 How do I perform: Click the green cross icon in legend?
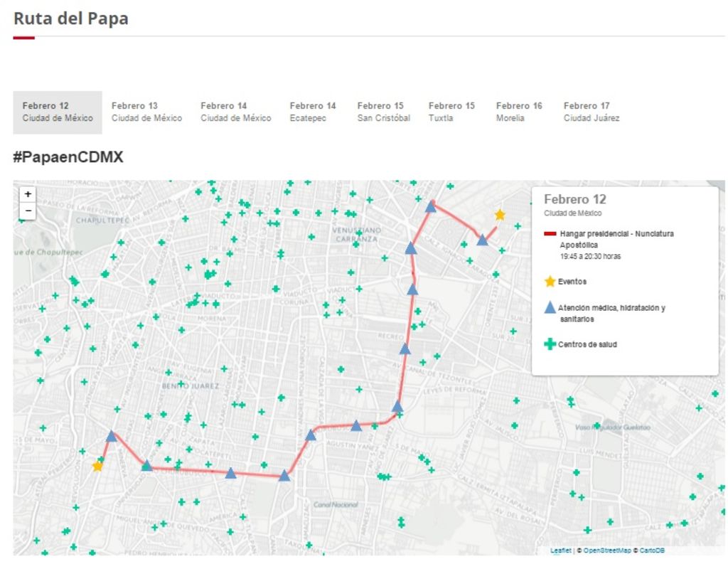coord(550,344)
